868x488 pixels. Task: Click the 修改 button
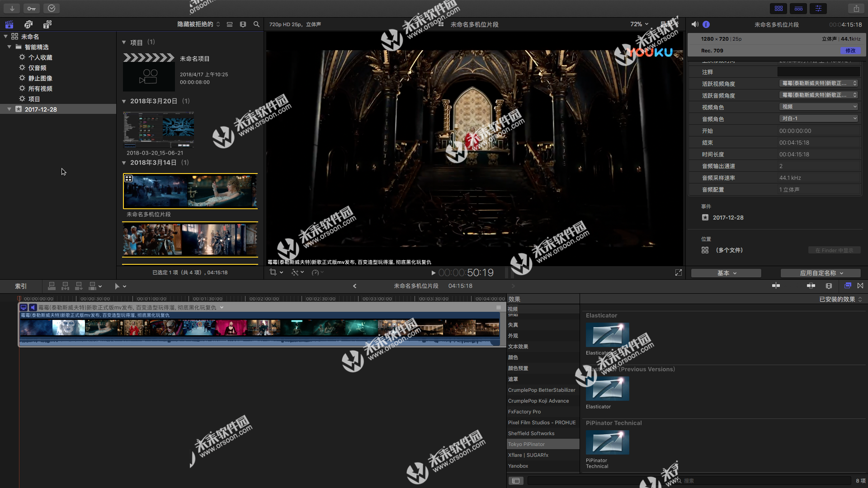pos(850,51)
